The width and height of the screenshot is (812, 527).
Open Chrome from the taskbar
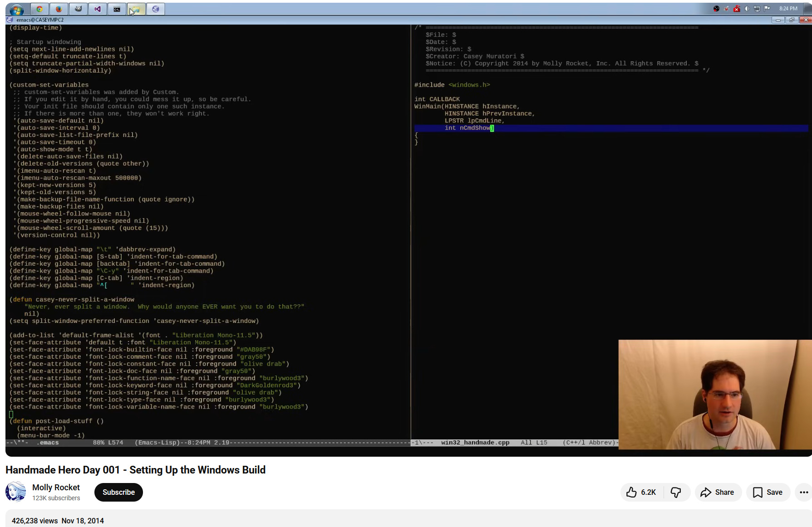coord(39,9)
